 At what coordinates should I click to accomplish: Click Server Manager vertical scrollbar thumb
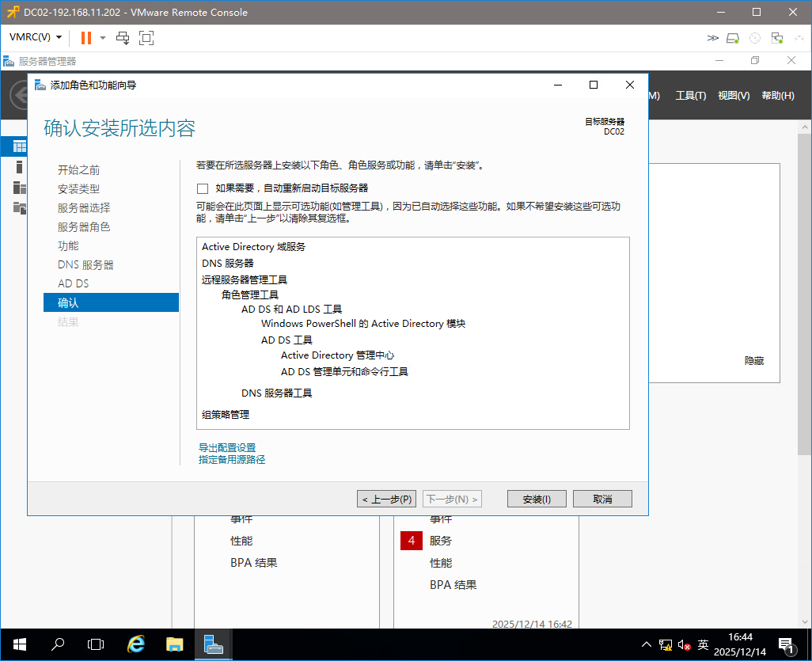[805, 294]
